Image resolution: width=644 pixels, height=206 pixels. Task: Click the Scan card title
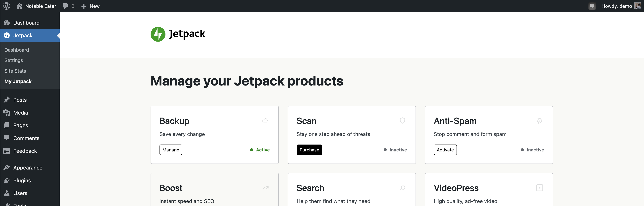[307, 121]
